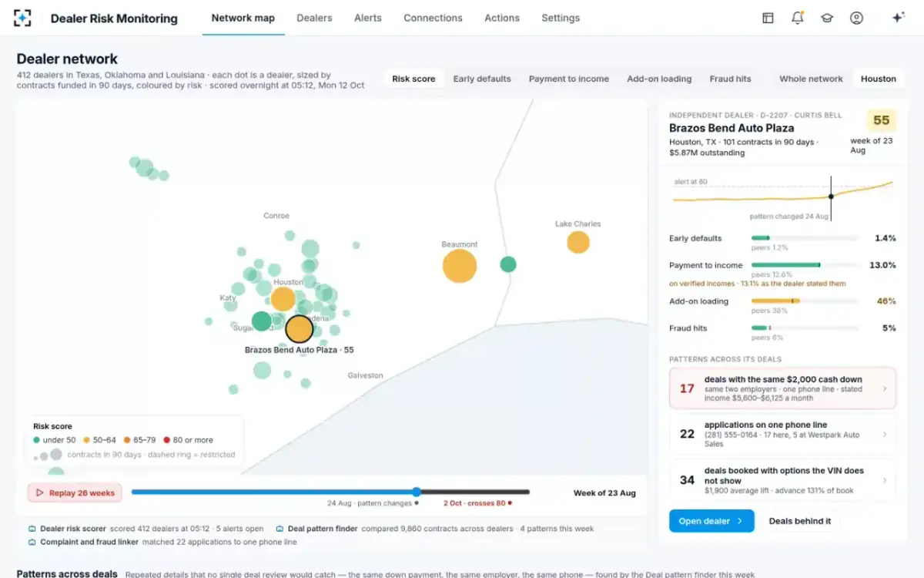Colour the map by Fraud hits
Viewport: 924px width, 578px height.
(731, 79)
